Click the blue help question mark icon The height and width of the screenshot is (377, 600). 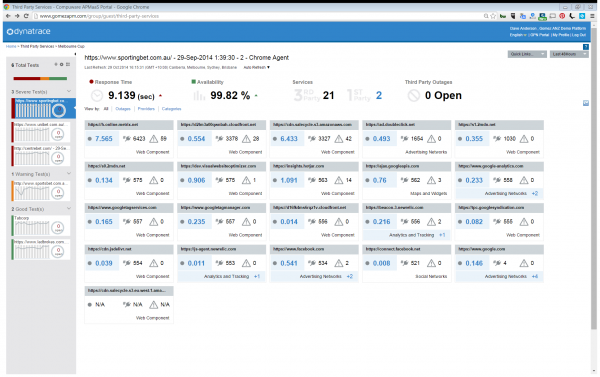point(585,47)
